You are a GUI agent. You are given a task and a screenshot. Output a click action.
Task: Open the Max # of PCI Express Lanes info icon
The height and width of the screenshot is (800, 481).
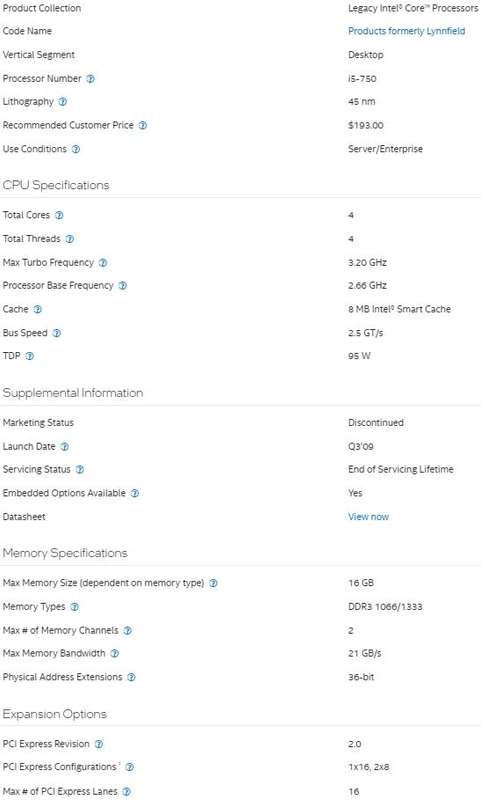tap(126, 791)
